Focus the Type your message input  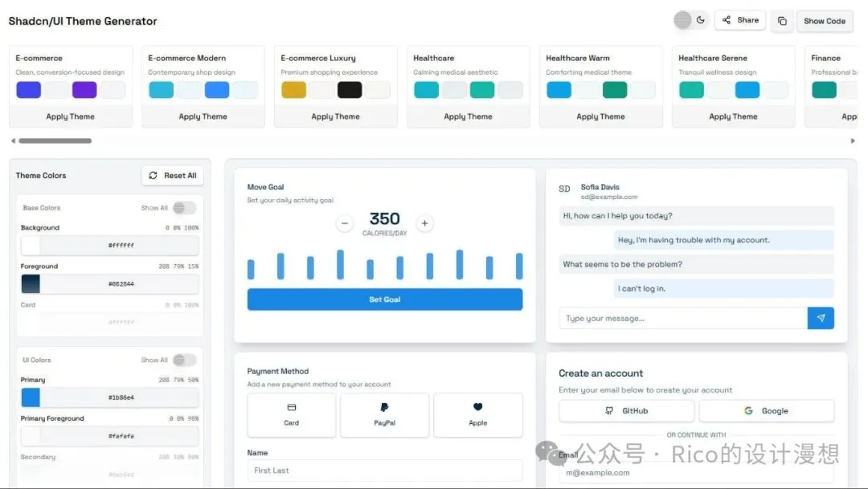[x=683, y=318]
